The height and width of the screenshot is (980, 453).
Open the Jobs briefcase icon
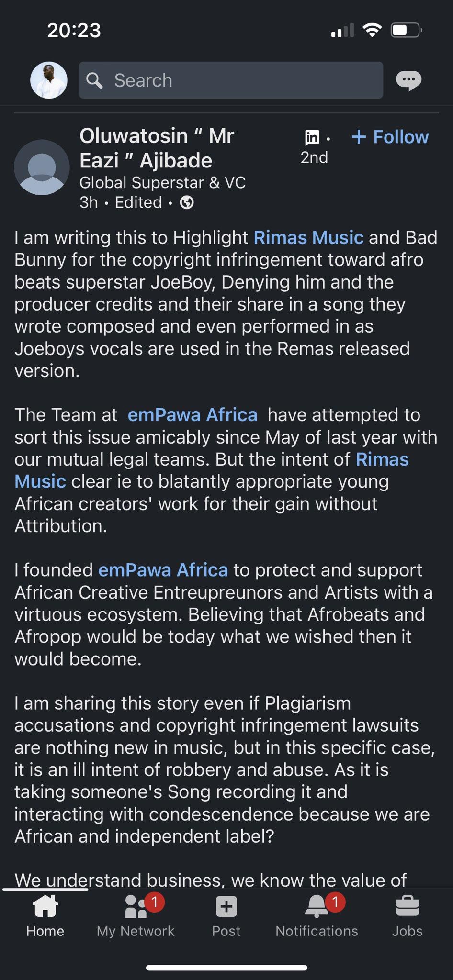pos(408,905)
